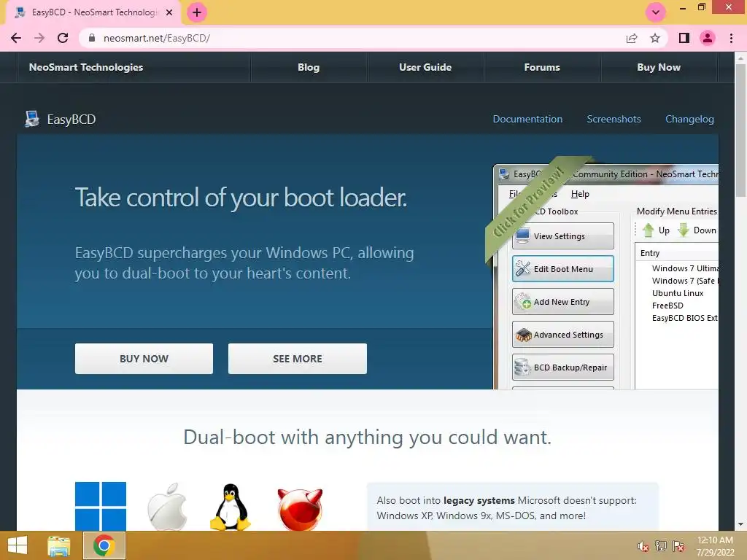Click the Add New Entry icon
The width and height of the screenshot is (747, 560).
(x=522, y=301)
